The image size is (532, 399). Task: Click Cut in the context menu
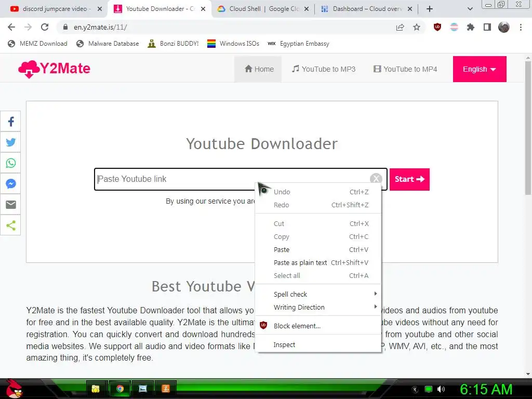[318, 223]
